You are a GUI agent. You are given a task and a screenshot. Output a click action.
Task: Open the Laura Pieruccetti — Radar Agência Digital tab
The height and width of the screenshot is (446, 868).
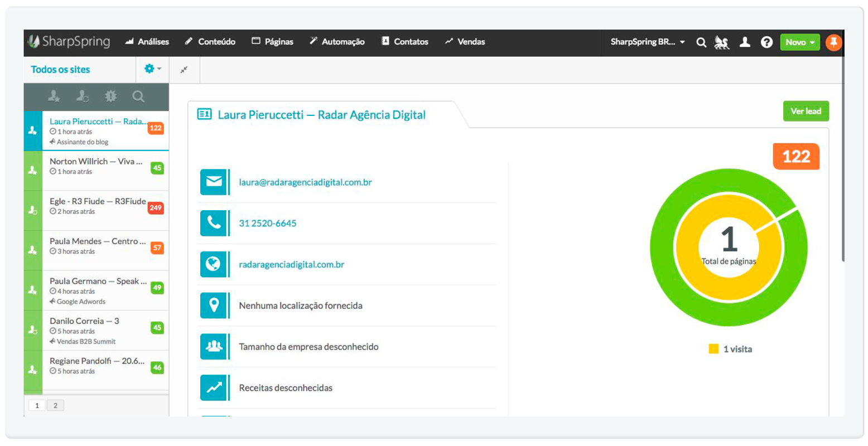(321, 115)
